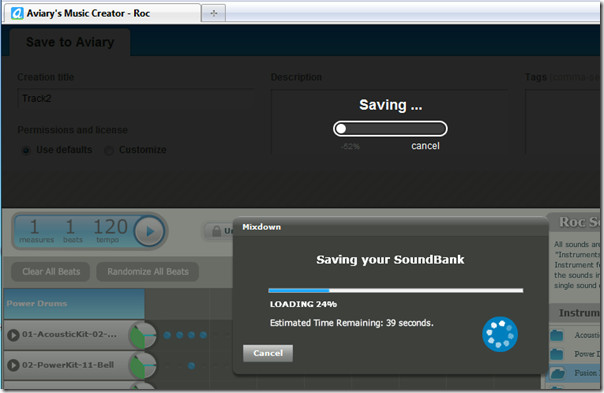604x393 pixels.
Task: Open the Acoustic instrument folder
Action: tap(557, 335)
